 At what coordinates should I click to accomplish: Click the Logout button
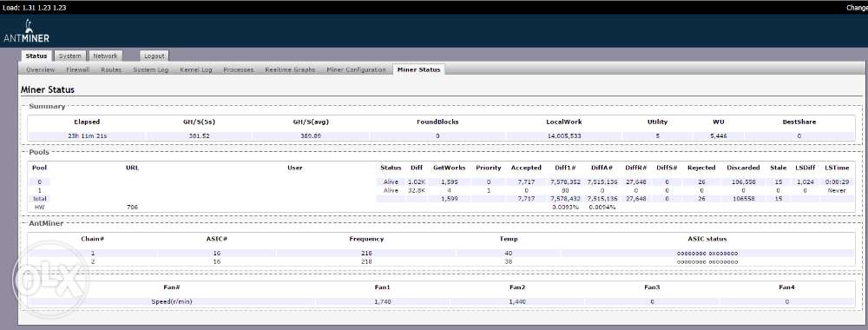pyautogui.click(x=154, y=56)
